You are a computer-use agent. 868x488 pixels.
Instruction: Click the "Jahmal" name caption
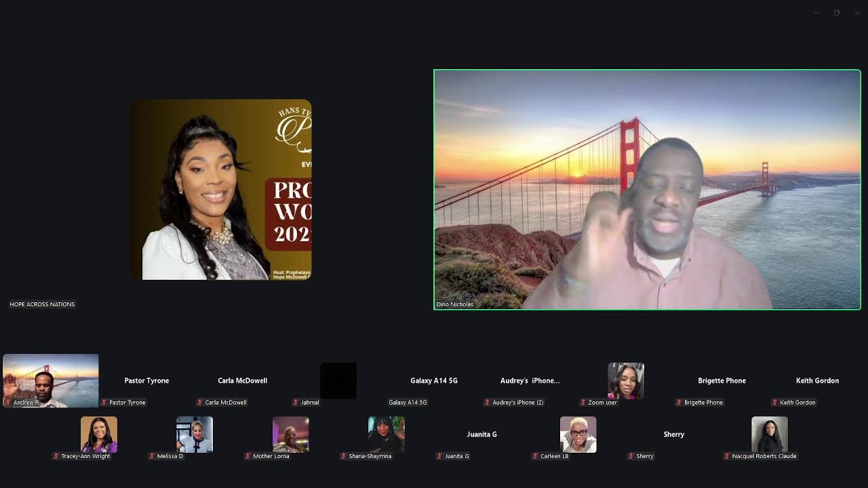(310, 403)
